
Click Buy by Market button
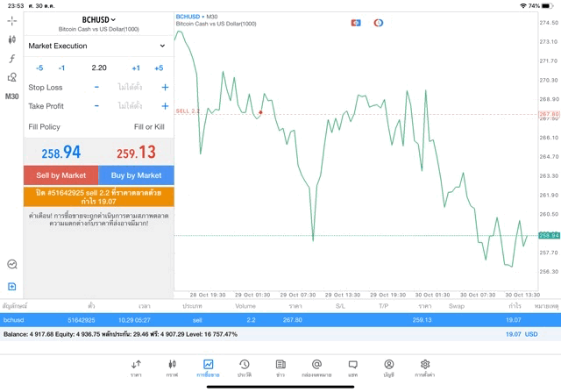137,175
